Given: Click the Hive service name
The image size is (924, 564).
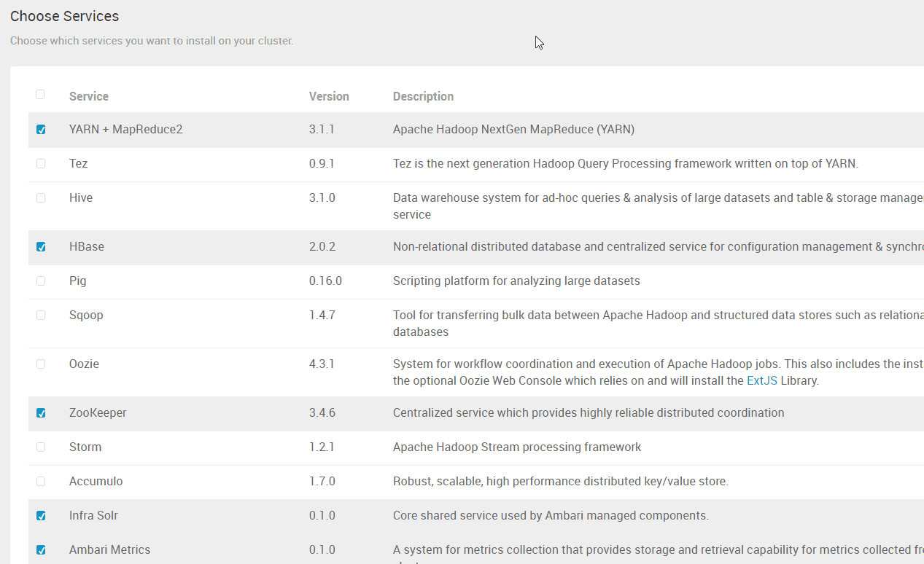Looking at the screenshot, I should 81,197.
